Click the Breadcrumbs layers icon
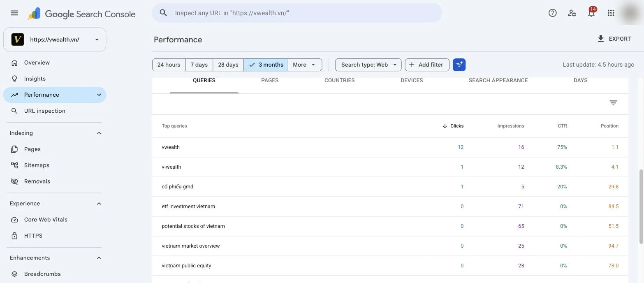The image size is (644, 283). (14, 274)
